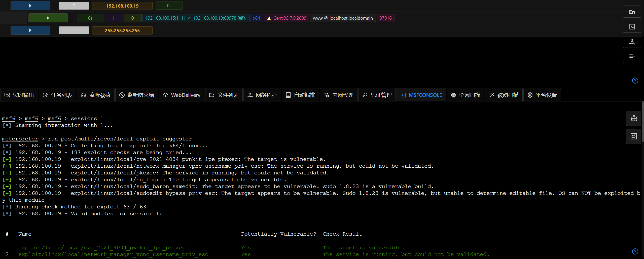Click the 监听防火墙 block icon

click(122, 95)
